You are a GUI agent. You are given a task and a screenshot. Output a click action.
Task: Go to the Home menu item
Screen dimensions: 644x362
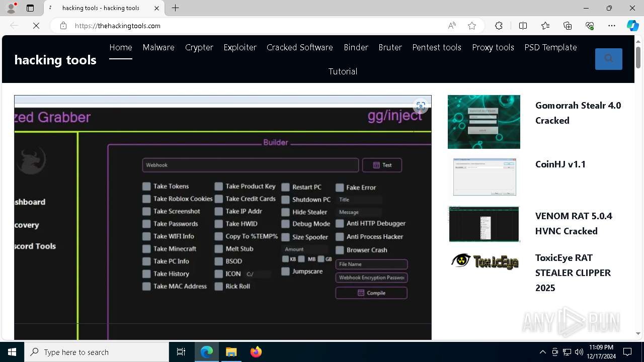coord(121,47)
